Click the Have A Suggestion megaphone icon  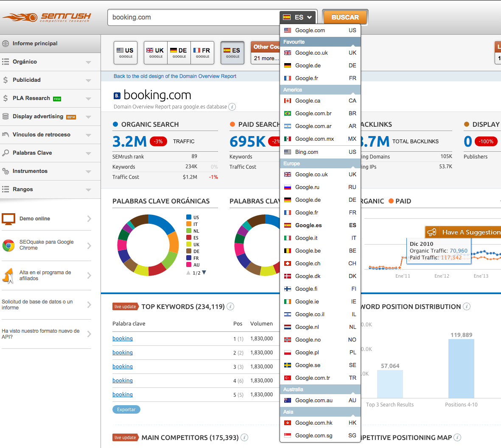click(x=432, y=232)
